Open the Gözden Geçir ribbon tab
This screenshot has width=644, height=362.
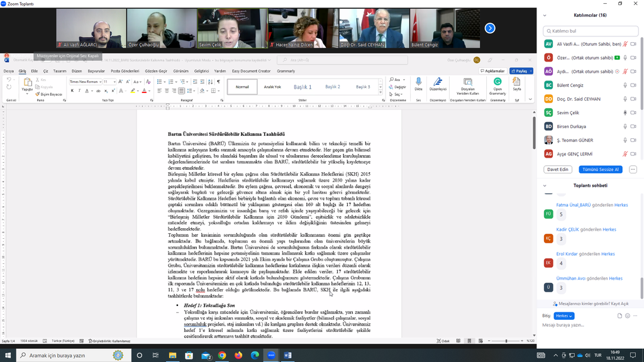coord(156,71)
